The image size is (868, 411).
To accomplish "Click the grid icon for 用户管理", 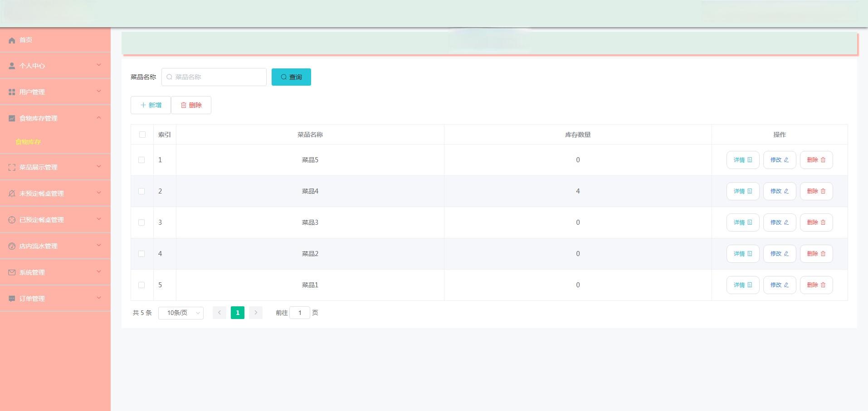I will [12, 92].
